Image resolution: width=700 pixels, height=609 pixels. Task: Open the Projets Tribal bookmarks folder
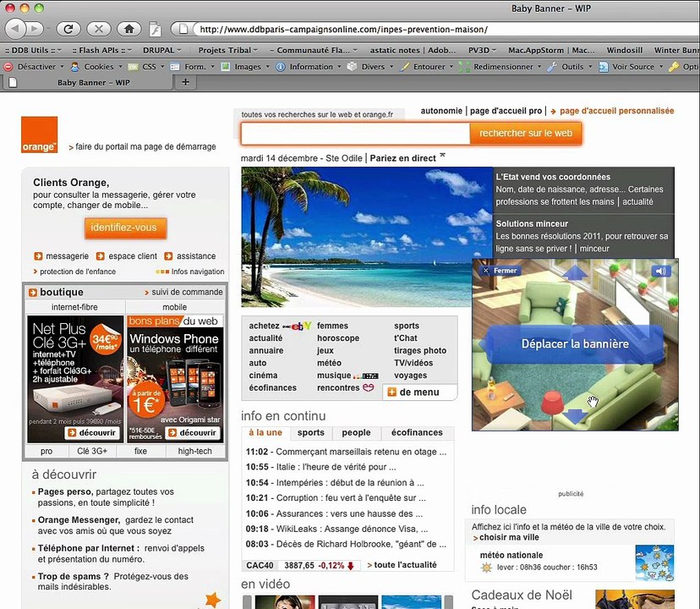pos(228,50)
